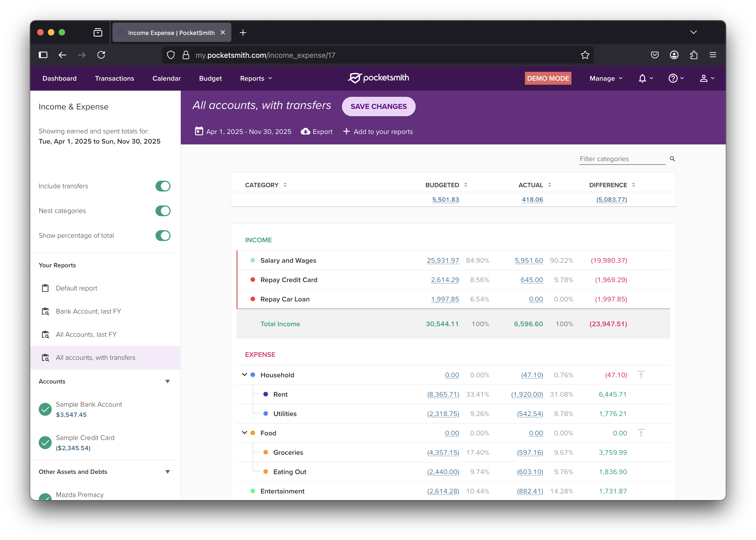Open the Reports dropdown menu
This screenshot has height=540, width=756.
pyautogui.click(x=256, y=79)
